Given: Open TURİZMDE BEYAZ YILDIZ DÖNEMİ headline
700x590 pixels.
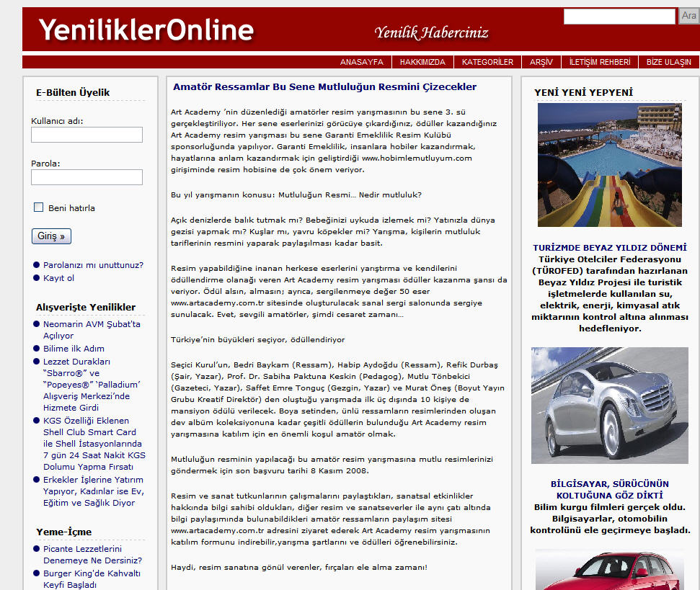Looking at the screenshot, I should [609, 247].
